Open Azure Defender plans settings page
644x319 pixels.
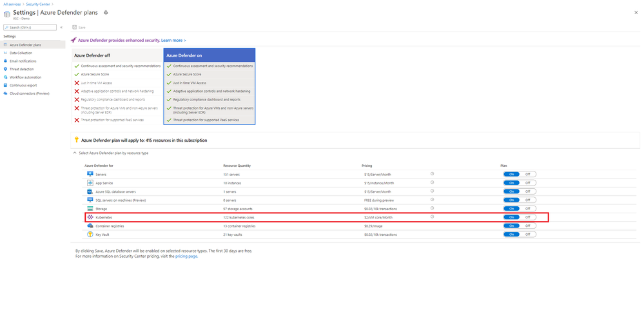(32, 44)
